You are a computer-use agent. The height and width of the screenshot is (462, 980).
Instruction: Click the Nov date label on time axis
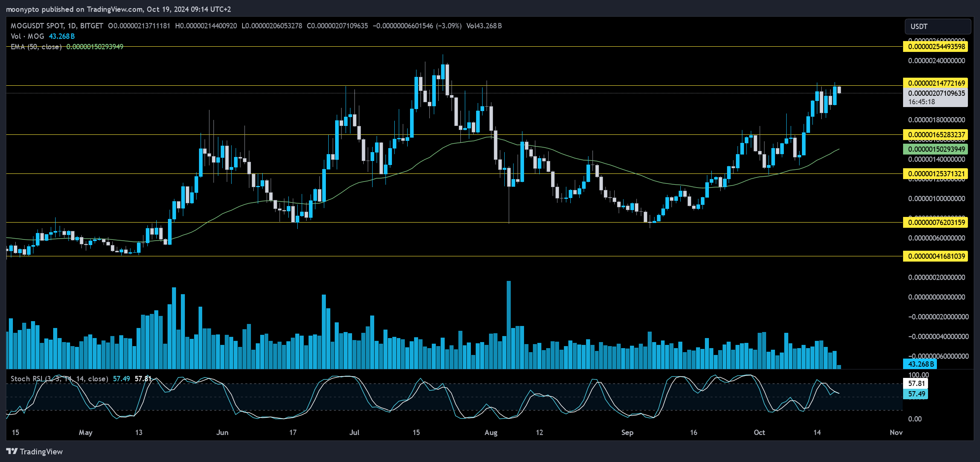click(896, 432)
